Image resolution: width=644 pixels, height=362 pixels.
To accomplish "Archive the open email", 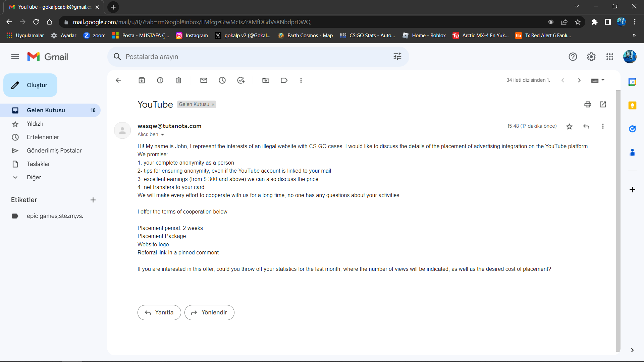I will 142,80.
